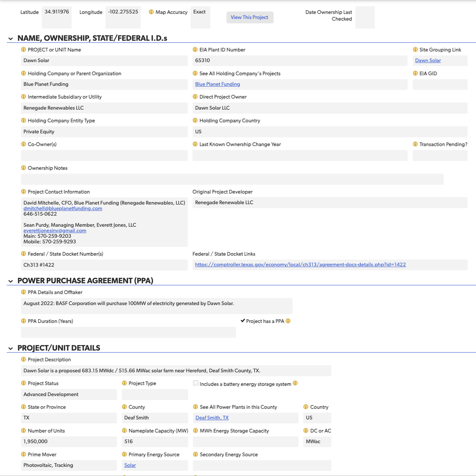Click info icon next to PROJECT or UNIT Name

point(23,49)
